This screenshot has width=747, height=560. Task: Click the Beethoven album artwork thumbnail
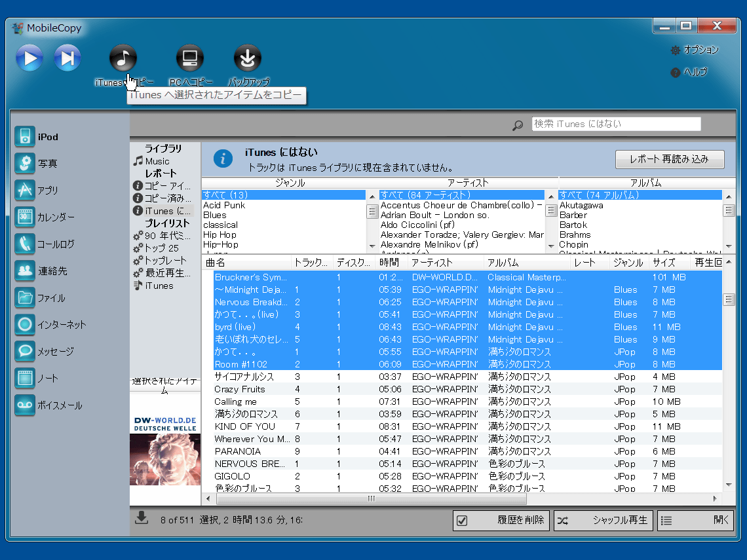tap(165, 450)
